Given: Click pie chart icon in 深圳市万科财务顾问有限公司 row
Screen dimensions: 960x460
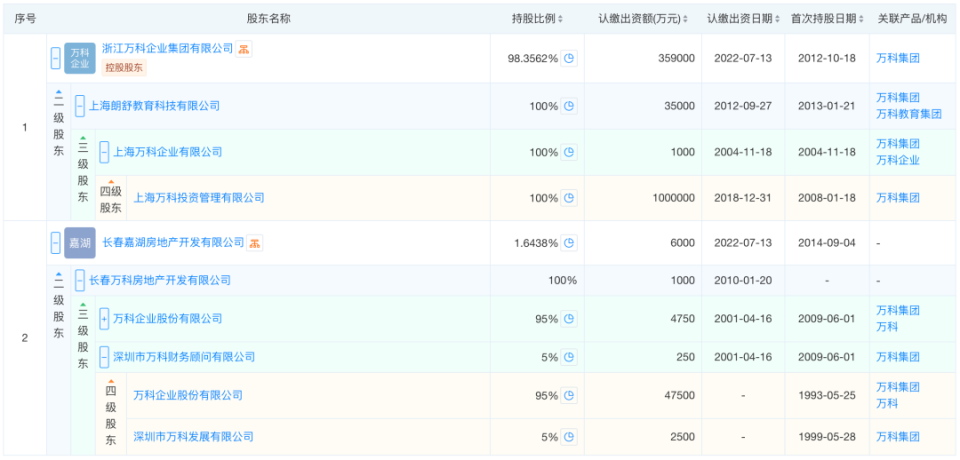Looking at the screenshot, I should coord(569,357).
